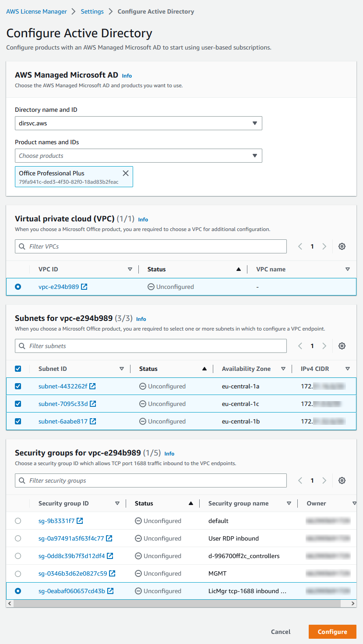Screen dimensions: 363x644
Task: Toggle the select-all checkbox in the subnets header
Action: 18,368
